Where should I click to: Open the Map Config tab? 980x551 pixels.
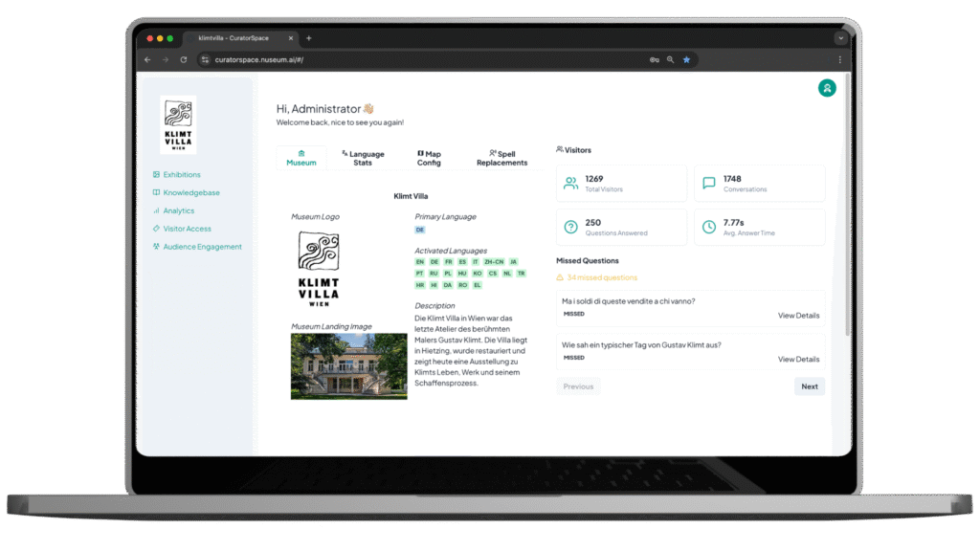point(429,158)
